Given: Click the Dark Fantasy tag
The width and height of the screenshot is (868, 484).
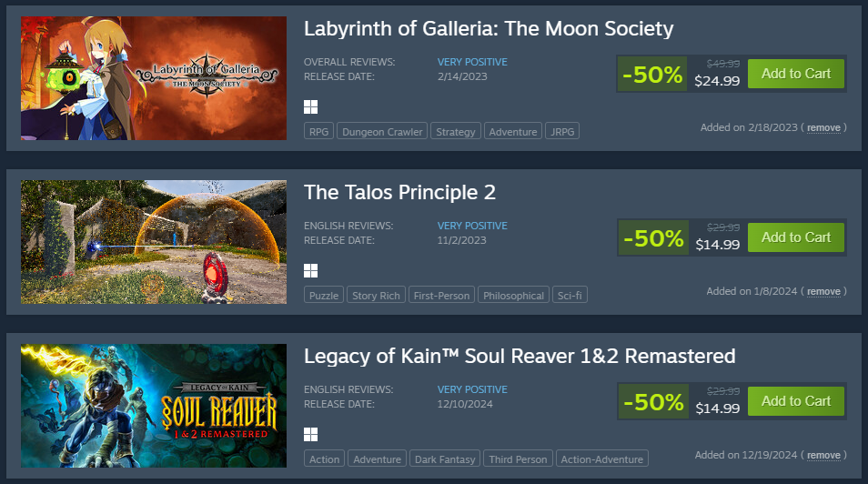Looking at the screenshot, I should pos(444,459).
